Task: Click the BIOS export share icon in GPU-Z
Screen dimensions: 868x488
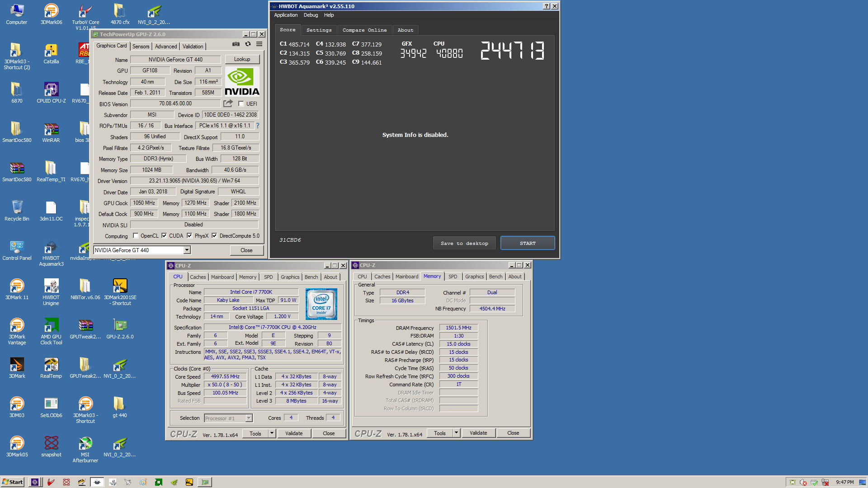Action: coord(228,103)
